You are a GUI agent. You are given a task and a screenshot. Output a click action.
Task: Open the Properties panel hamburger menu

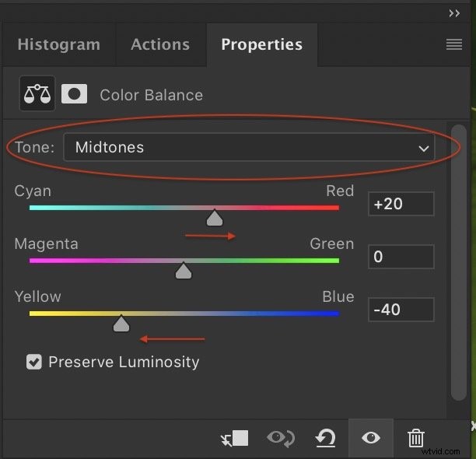(454, 44)
